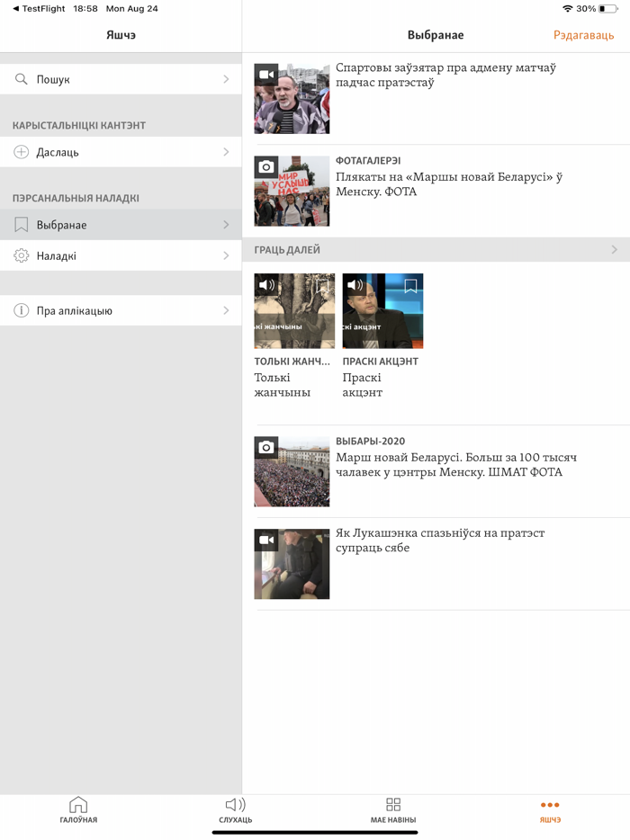This screenshot has height=840, width=630.
Task: Tap the 18:58 clock in status bar
Action: point(85,9)
